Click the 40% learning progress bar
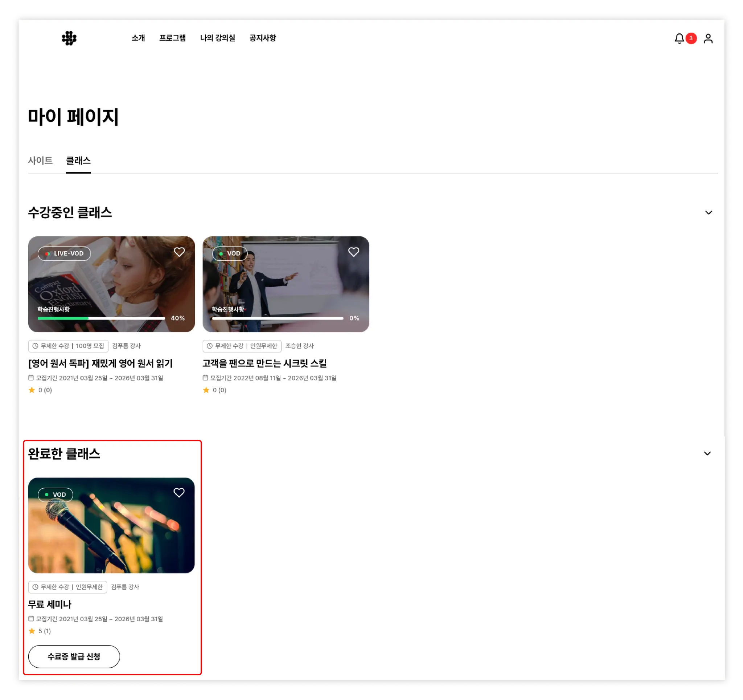 (101, 318)
